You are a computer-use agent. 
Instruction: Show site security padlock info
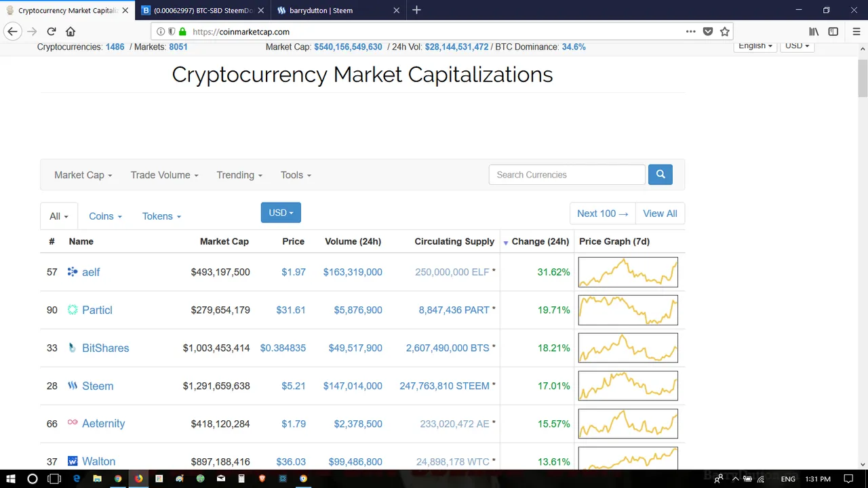[x=182, y=31]
